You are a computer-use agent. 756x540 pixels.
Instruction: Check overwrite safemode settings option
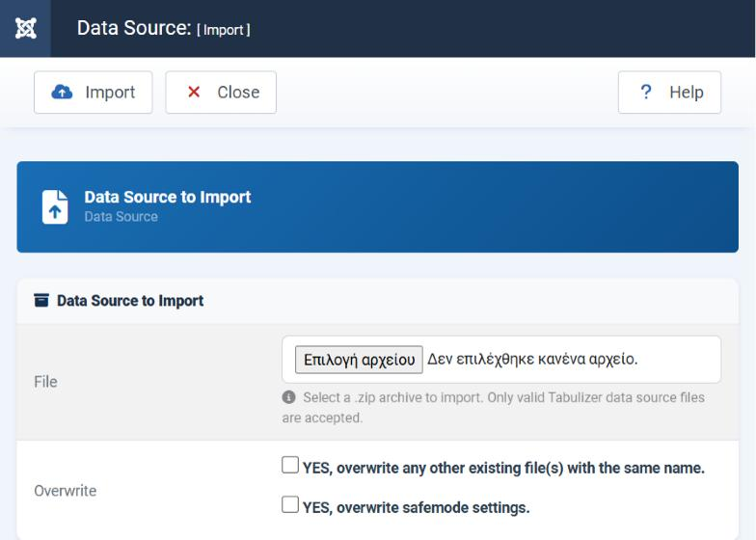tap(290, 505)
